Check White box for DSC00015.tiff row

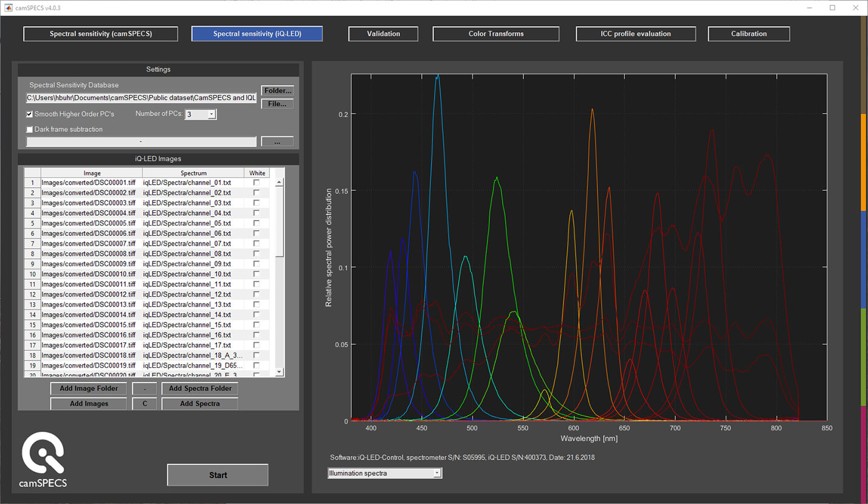pyautogui.click(x=257, y=325)
